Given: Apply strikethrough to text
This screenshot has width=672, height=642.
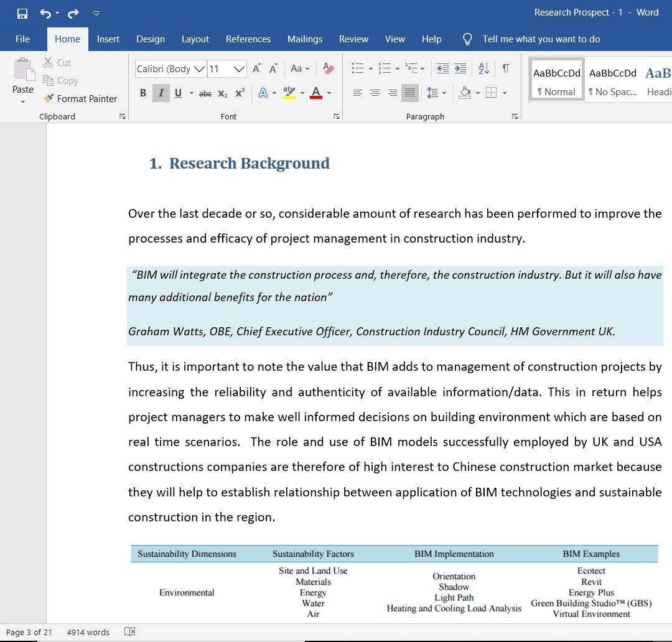Looking at the screenshot, I should (x=205, y=92).
